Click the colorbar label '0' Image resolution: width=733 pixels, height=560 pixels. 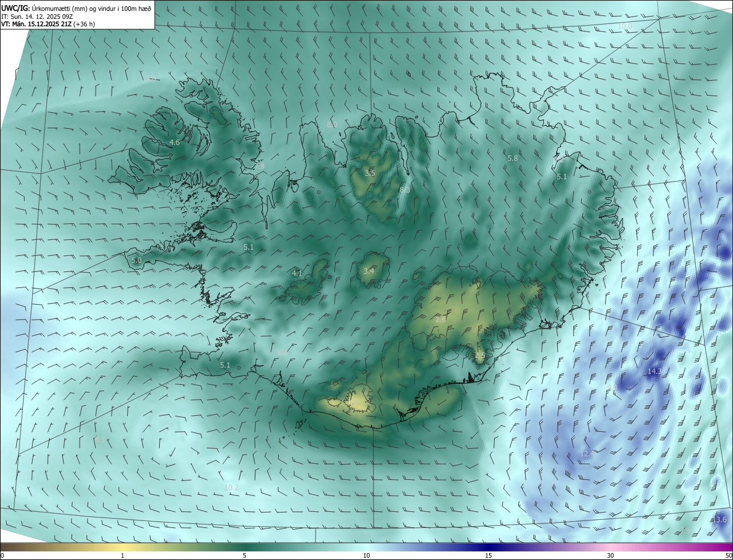click(x=2, y=555)
